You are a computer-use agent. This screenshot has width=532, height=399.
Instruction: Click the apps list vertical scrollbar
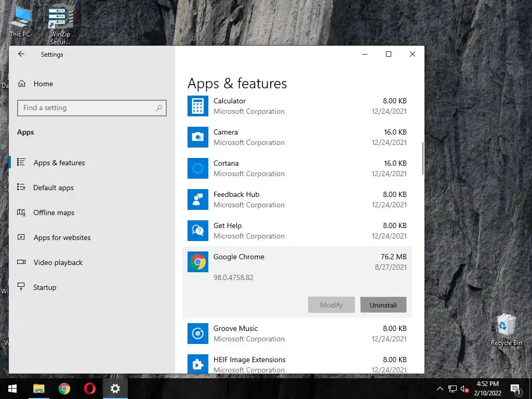[423, 158]
